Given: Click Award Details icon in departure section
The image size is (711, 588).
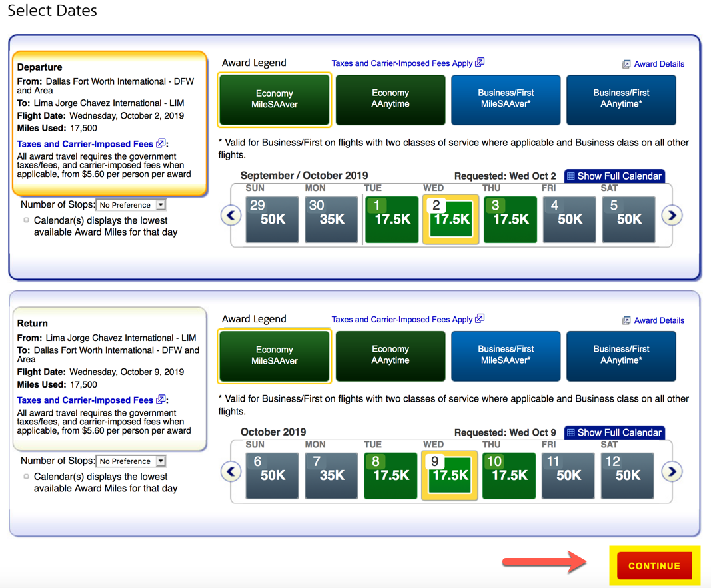Looking at the screenshot, I should (x=626, y=64).
